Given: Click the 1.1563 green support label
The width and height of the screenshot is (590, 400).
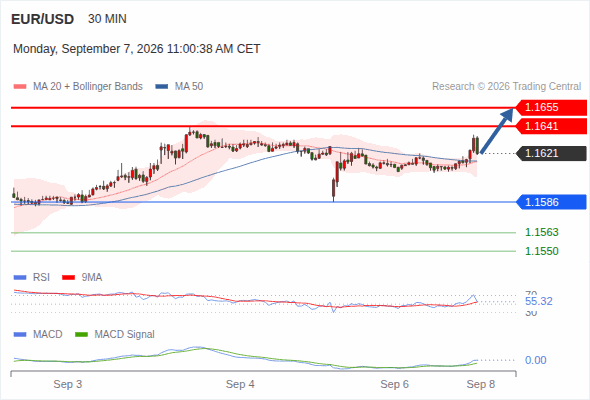Looking at the screenshot, I should point(542,232).
